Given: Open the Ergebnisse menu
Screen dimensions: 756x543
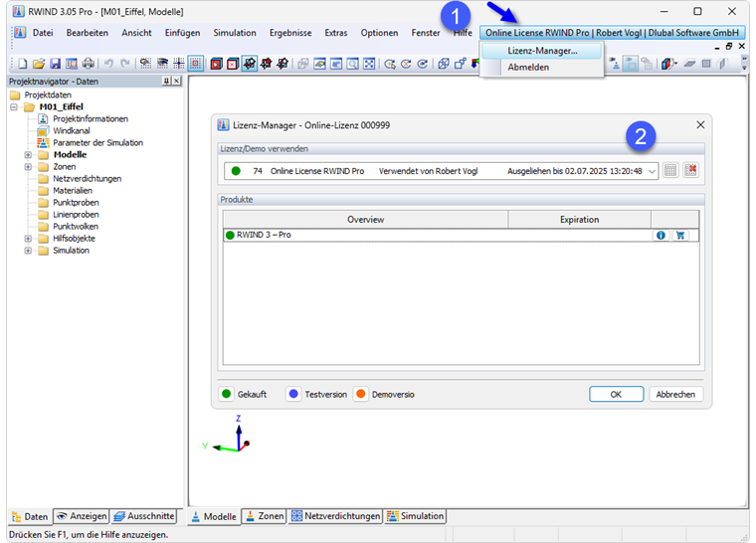Looking at the screenshot, I should click(x=290, y=32).
